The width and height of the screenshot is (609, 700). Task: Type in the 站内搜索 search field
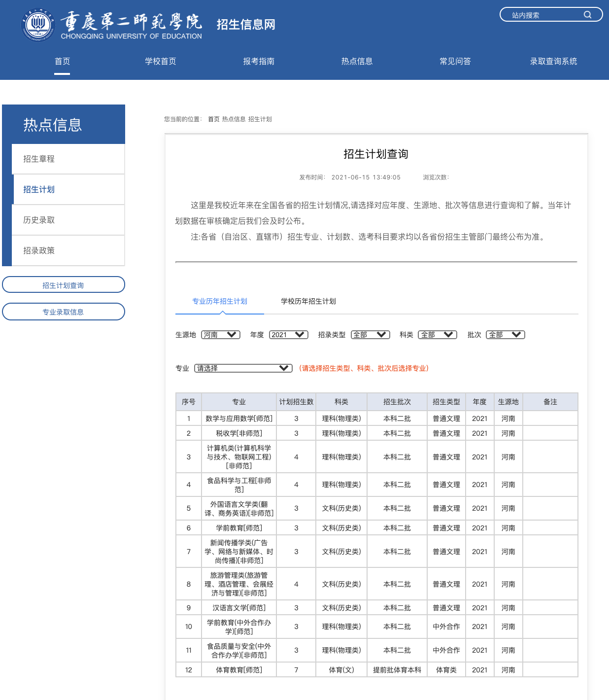(x=542, y=15)
